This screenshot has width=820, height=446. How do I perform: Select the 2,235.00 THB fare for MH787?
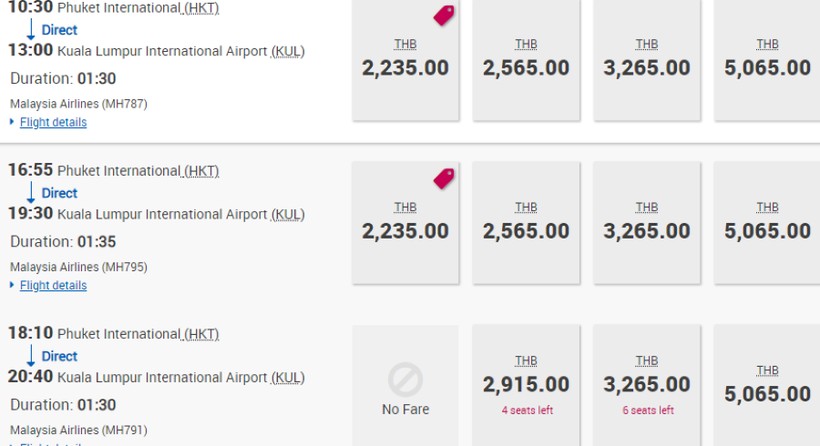405,60
